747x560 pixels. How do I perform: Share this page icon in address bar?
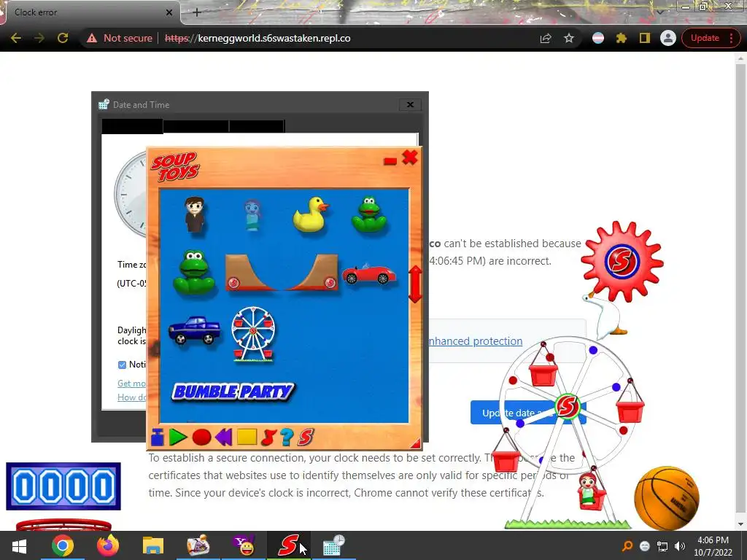pos(546,38)
